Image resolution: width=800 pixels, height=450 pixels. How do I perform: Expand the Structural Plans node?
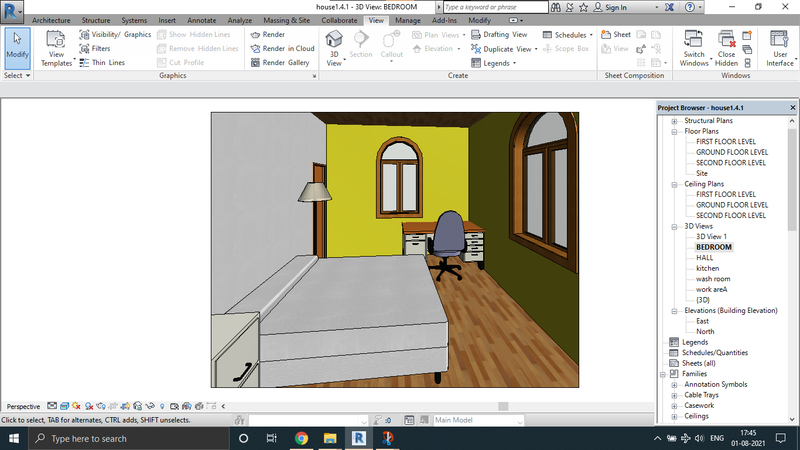tap(674, 121)
